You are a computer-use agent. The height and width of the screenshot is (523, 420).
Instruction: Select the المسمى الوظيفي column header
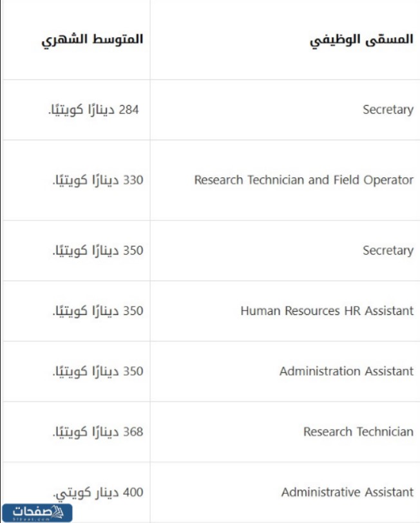(x=361, y=39)
